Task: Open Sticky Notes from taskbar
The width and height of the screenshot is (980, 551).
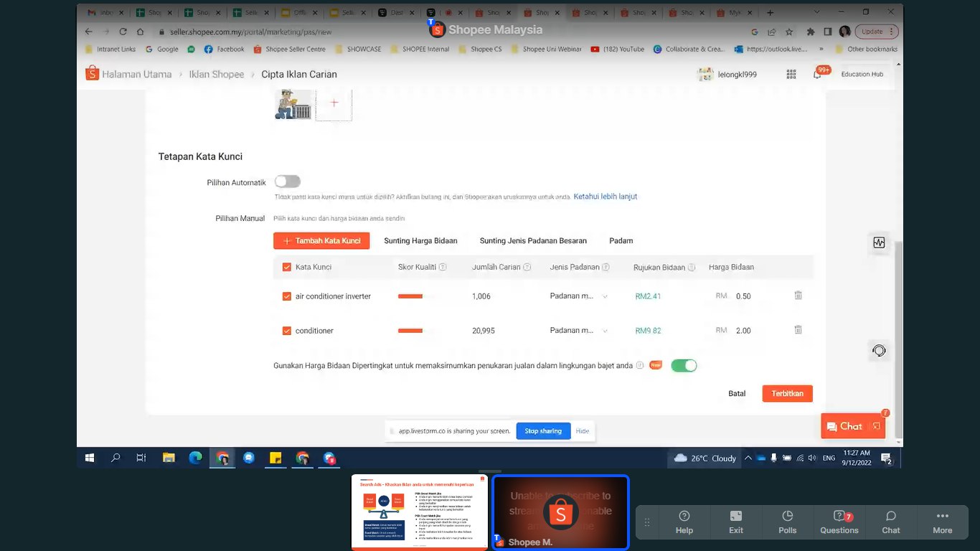Action: pos(275,458)
